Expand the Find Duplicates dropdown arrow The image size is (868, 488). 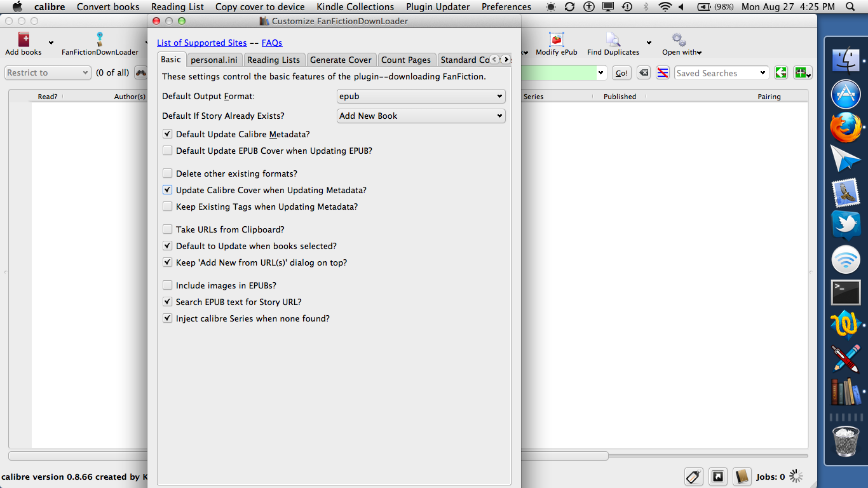click(x=649, y=43)
